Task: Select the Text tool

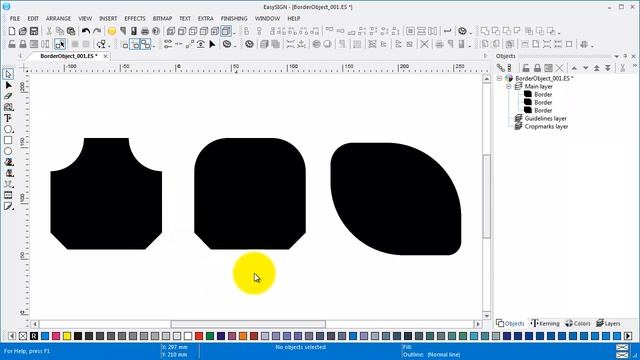Action: [8, 118]
